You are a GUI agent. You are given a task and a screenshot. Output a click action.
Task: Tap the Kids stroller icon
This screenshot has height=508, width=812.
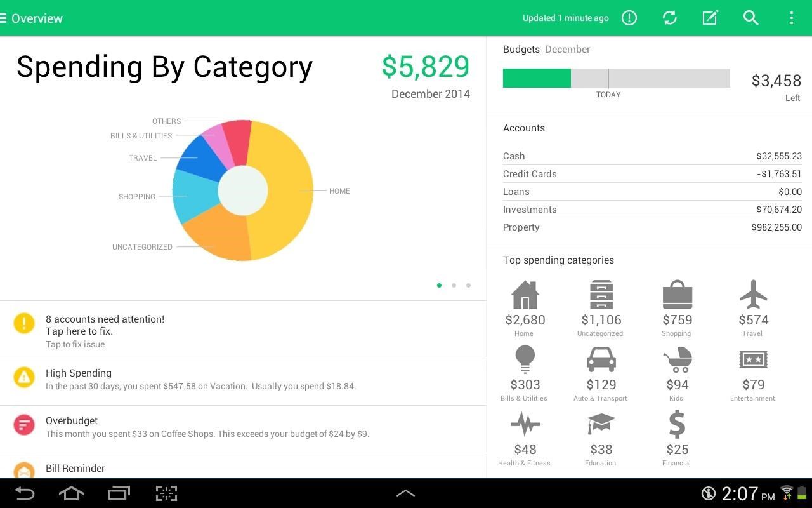676,359
